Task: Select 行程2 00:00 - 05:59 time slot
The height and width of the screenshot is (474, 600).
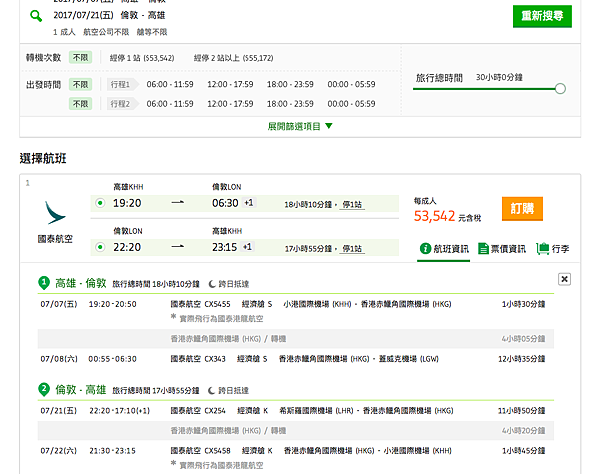Action: tap(351, 104)
